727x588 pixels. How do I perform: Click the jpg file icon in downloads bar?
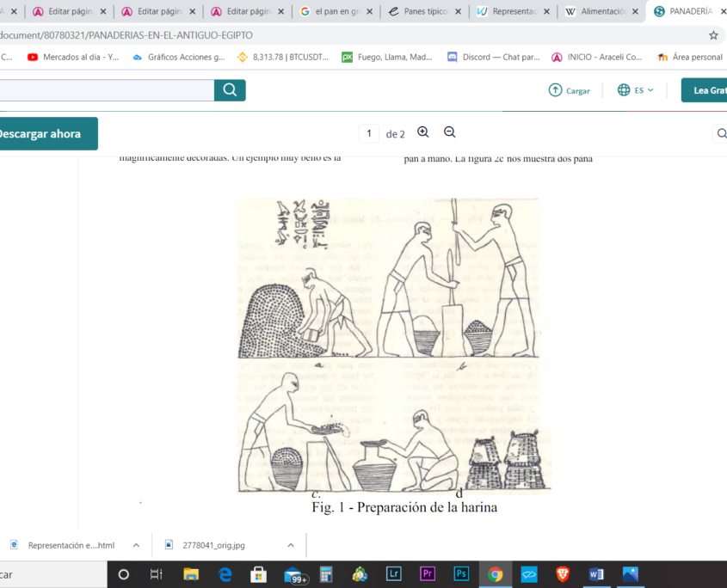[x=169, y=544]
